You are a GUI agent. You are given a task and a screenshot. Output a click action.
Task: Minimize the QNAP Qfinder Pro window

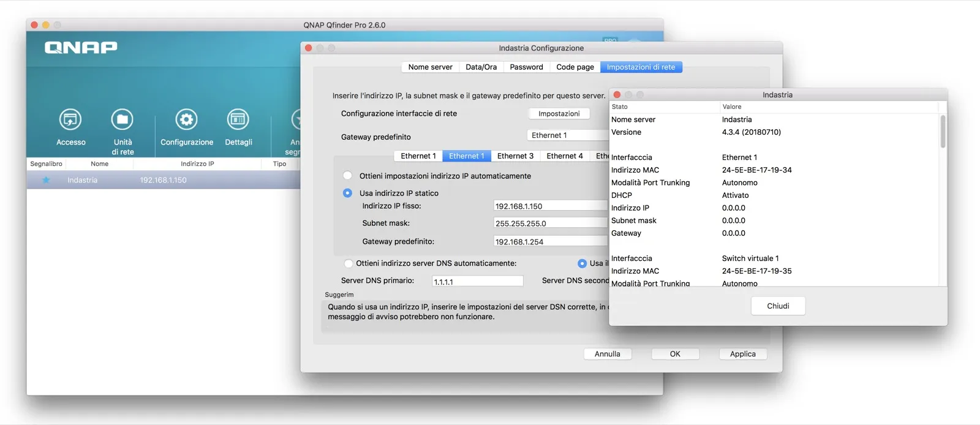click(x=46, y=25)
